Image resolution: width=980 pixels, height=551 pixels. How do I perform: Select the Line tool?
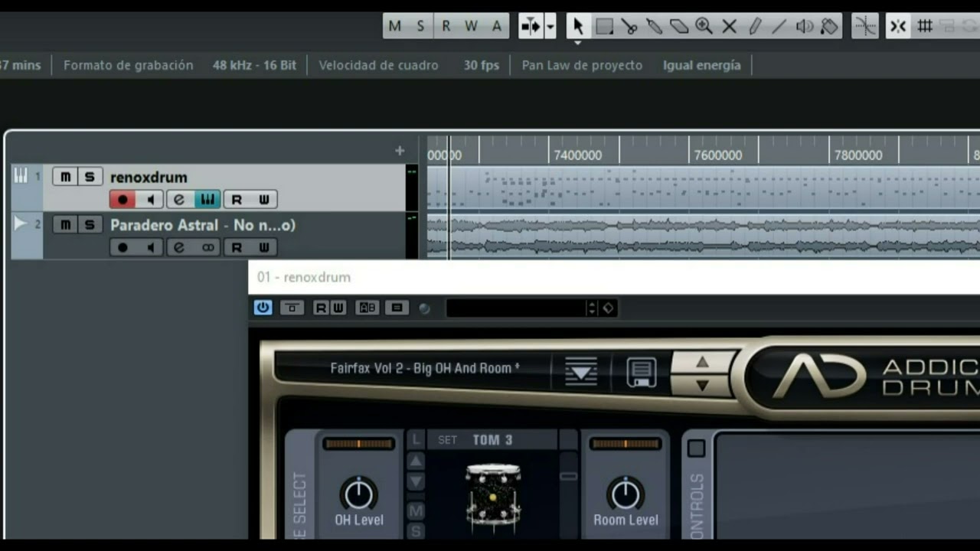pyautogui.click(x=779, y=26)
